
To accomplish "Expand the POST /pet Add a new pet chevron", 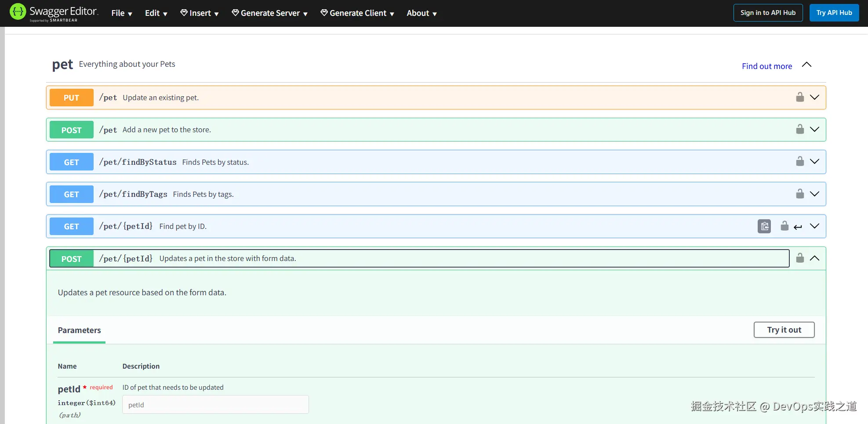I will coord(814,129).
